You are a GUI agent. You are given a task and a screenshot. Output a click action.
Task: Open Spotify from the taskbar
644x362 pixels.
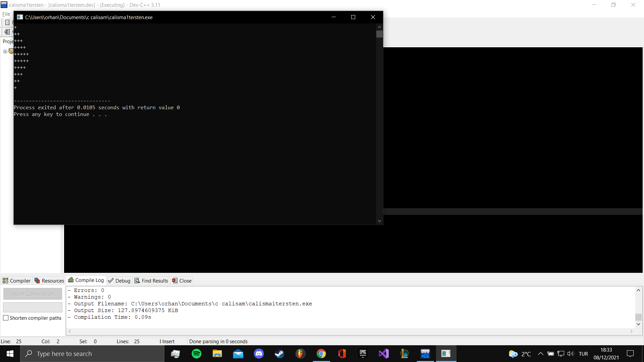click(x=197, y=354)
